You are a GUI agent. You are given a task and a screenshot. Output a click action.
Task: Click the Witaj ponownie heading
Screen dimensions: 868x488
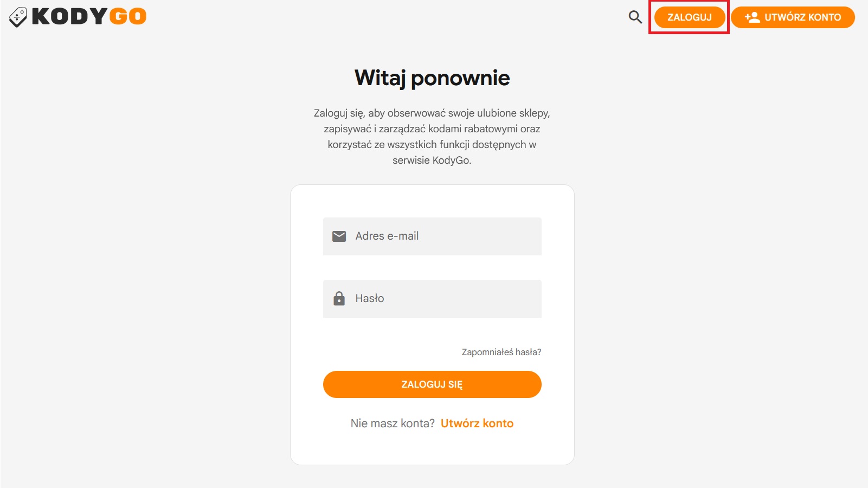(x=432, y=78)
